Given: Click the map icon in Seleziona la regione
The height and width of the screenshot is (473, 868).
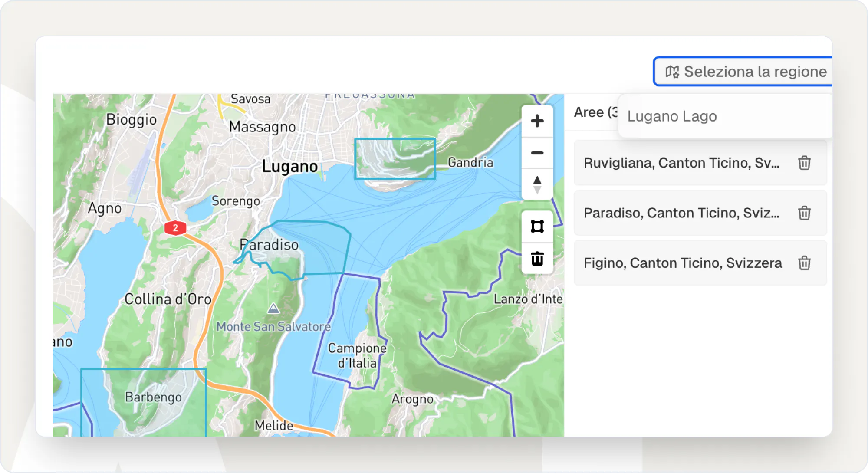Looking at the screenshot, I should pos(672,72).
